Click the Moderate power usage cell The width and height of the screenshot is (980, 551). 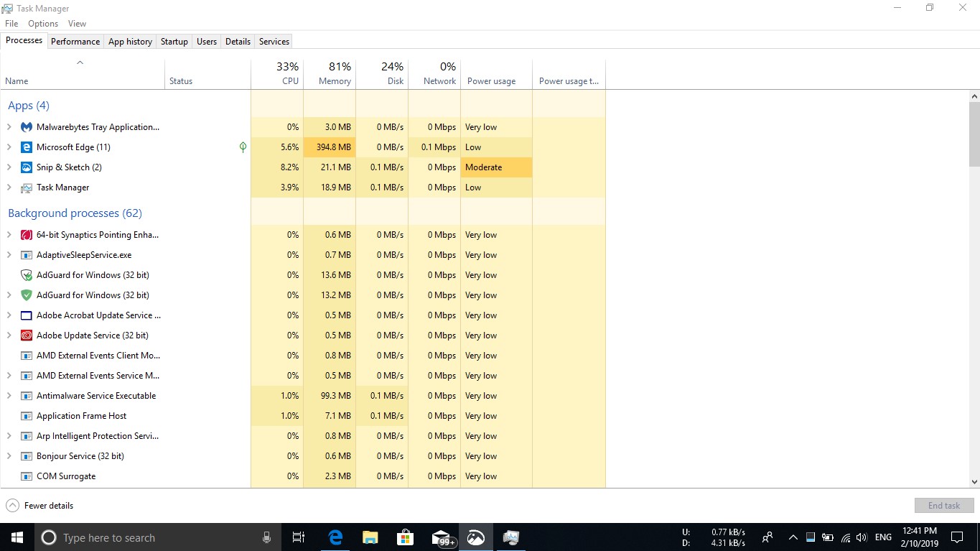[x=497, y=167]
